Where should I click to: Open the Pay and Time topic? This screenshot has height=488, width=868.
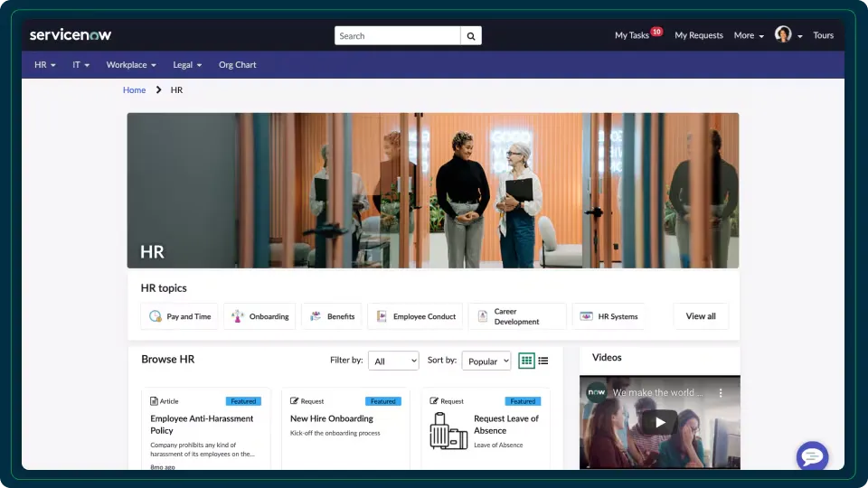click(x=180, y=316)
